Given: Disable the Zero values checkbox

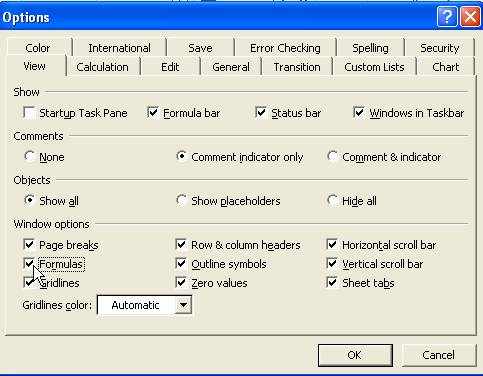Looking at the screenshot, I should point(181,283).
